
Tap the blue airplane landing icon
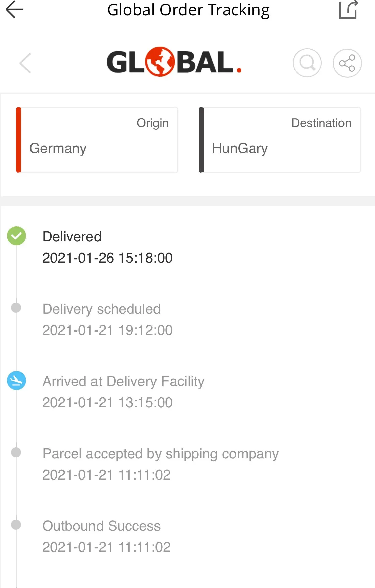click(x=16, y=381)
